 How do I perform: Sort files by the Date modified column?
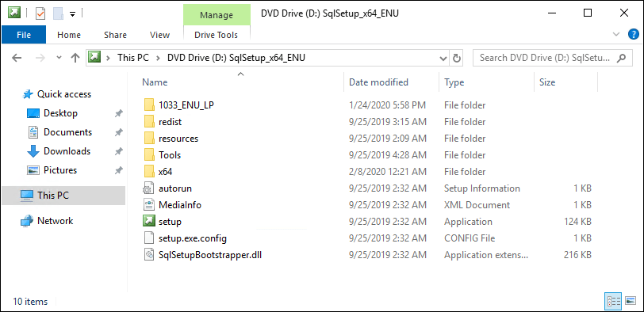[378, 82]
